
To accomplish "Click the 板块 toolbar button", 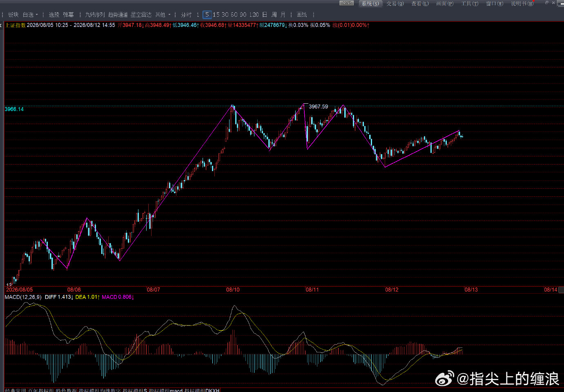I will [13, 15].
